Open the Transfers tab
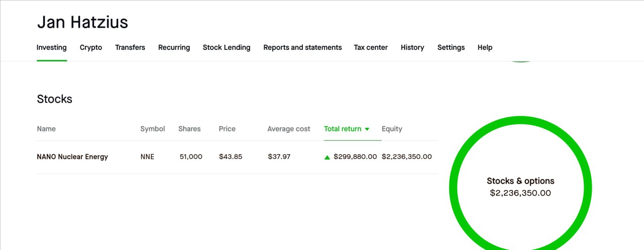The image size is (644, 250). click(x=130, y=47)
